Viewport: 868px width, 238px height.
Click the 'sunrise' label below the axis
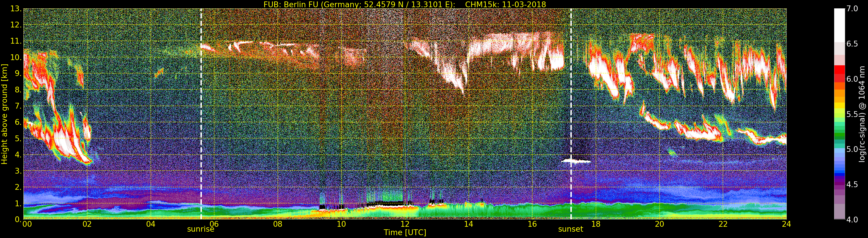[200, 229]
